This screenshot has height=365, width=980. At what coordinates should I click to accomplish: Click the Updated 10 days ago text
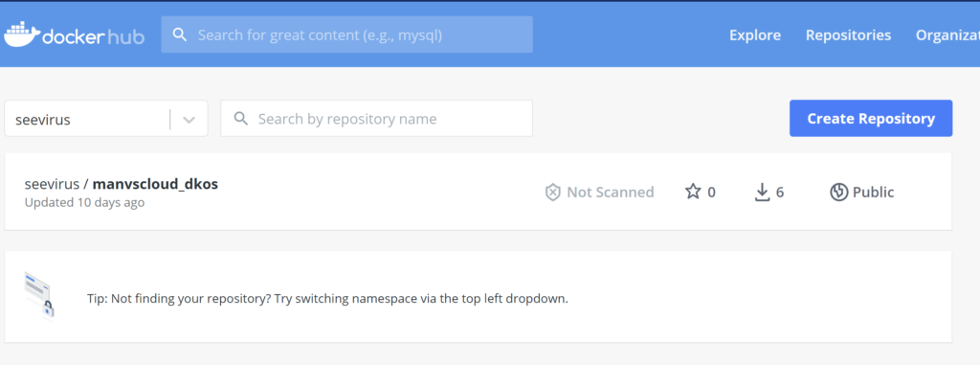coord(84,202)
